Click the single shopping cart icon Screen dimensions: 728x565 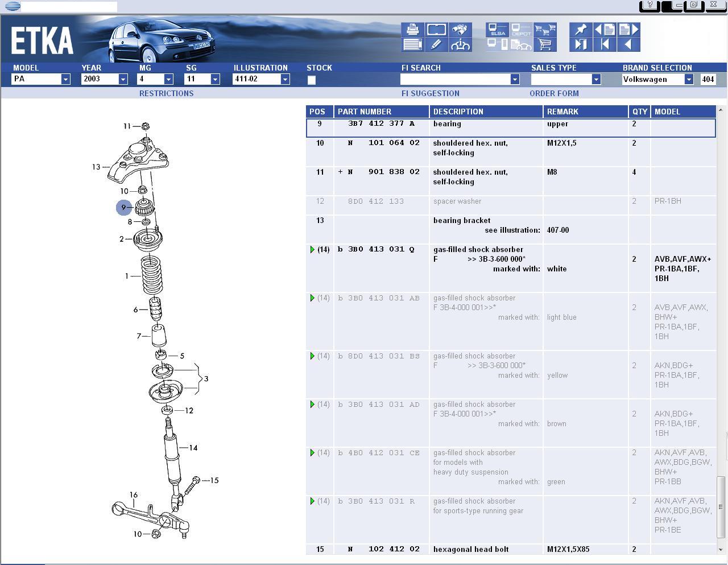point(545,44)
